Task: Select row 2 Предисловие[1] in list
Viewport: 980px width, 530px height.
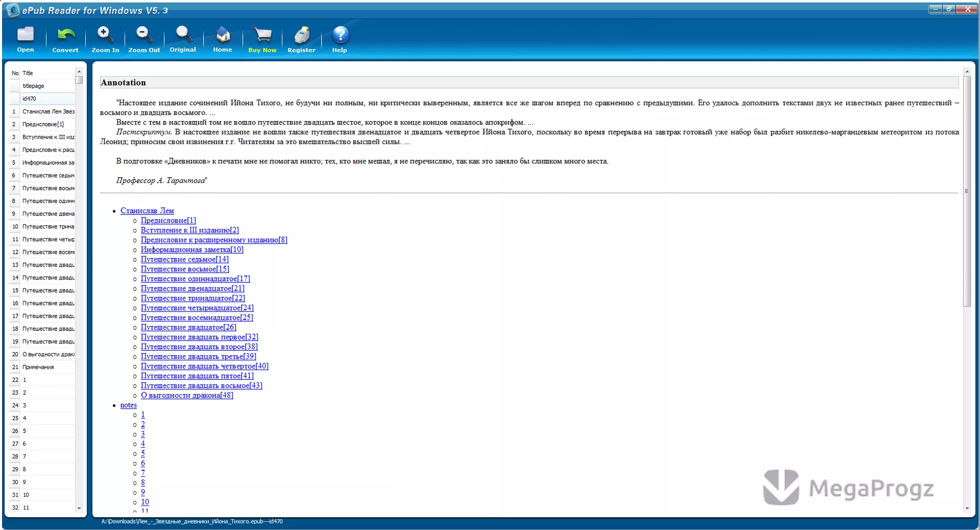Action: coord(42,124)
